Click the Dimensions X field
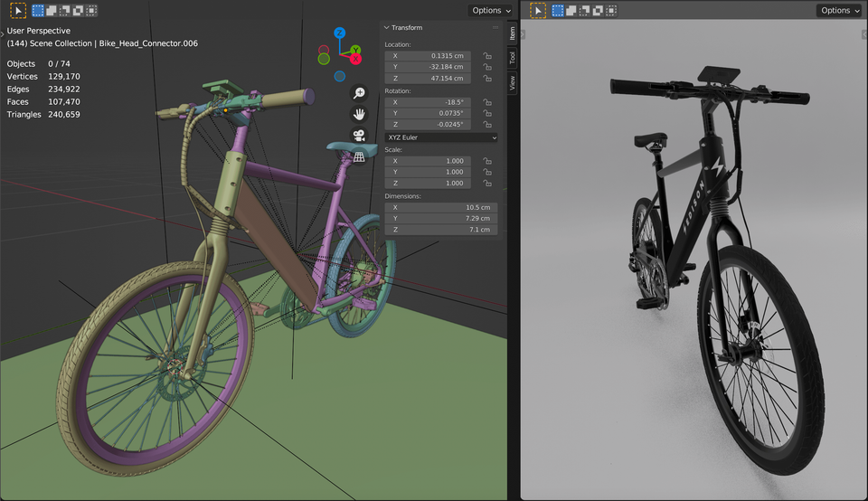This screenshot has width=868, height=501. pyautogui.click(x=441, y=207)
